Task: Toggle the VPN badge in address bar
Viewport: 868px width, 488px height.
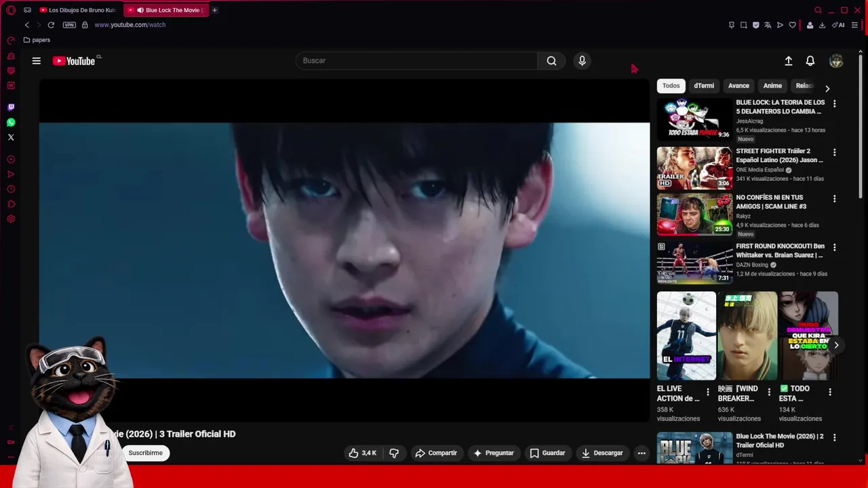Action: 69,25
